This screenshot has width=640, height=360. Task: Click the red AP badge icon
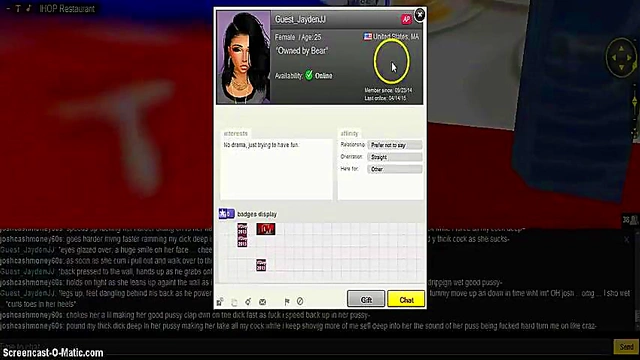coord(406,19)
